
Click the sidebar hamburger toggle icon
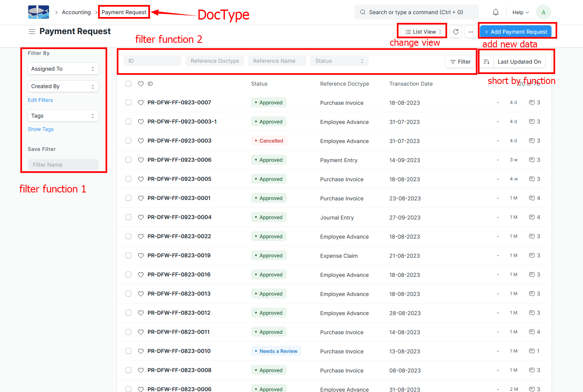click(32, 32)
